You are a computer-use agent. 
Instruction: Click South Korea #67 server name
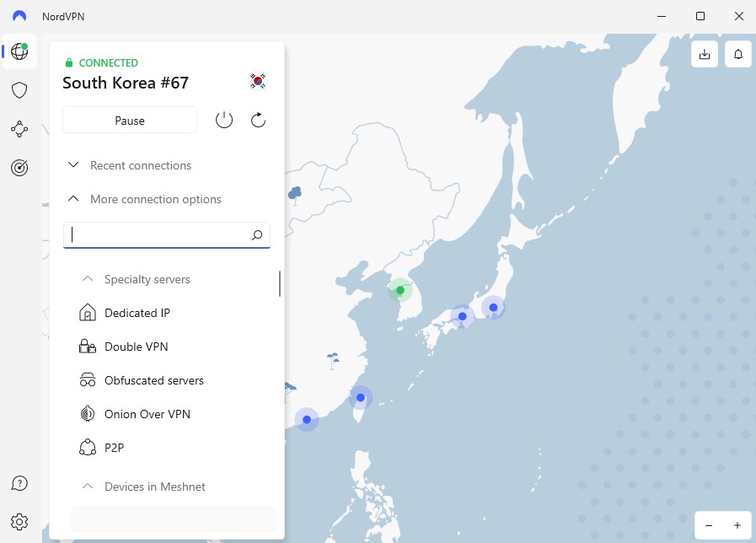tap(126, 83)
